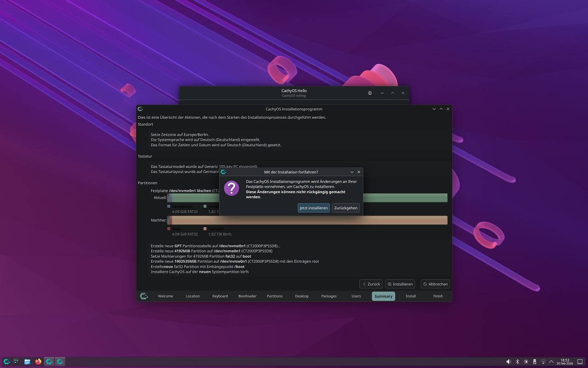
Task: Confirm with the Jetzt installieren button
Action: point(314,208)
